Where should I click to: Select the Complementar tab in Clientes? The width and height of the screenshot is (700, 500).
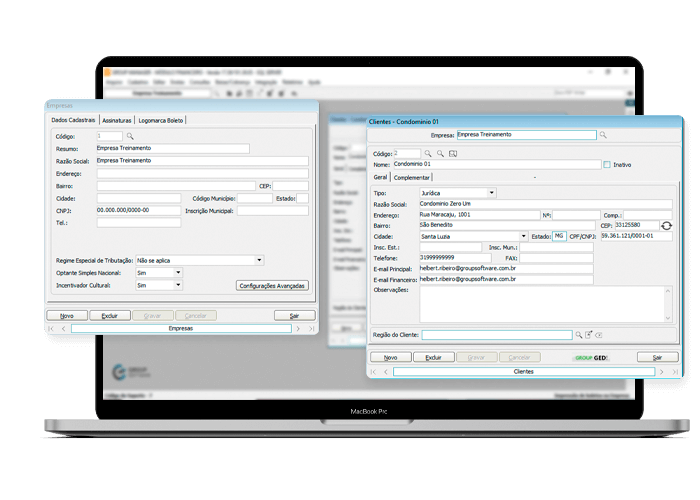pos(412,178)
